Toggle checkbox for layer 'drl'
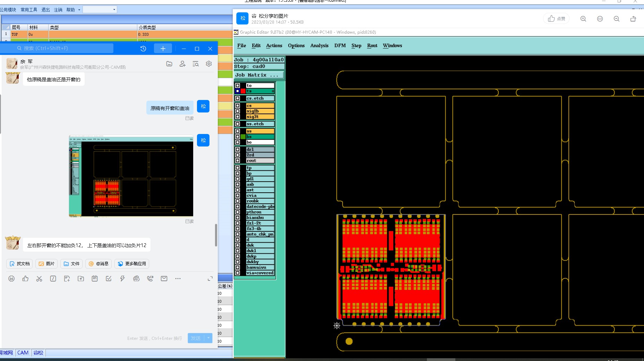Image resolution: width=644 pixels, height=361 pixels. point(238,150)
